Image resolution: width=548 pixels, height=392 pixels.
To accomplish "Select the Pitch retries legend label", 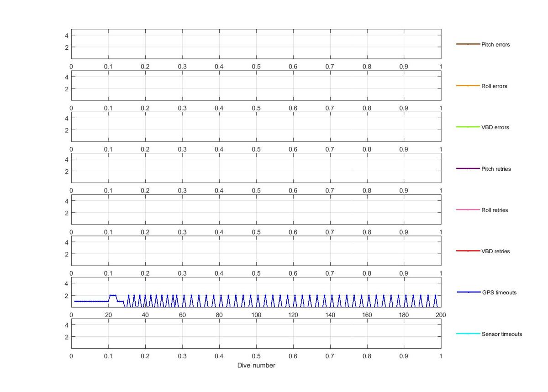I will (496, 169).
